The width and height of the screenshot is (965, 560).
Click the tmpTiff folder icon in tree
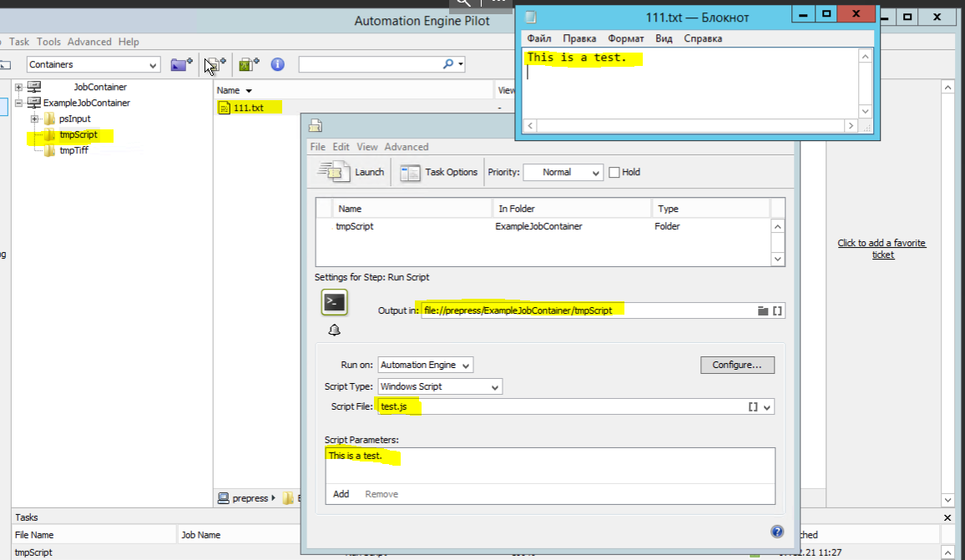(x=50, y=150)
